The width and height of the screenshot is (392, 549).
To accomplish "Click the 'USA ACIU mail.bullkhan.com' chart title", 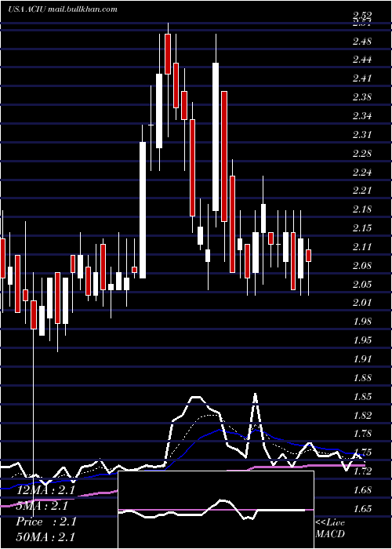I will click(x=63, y=9).
